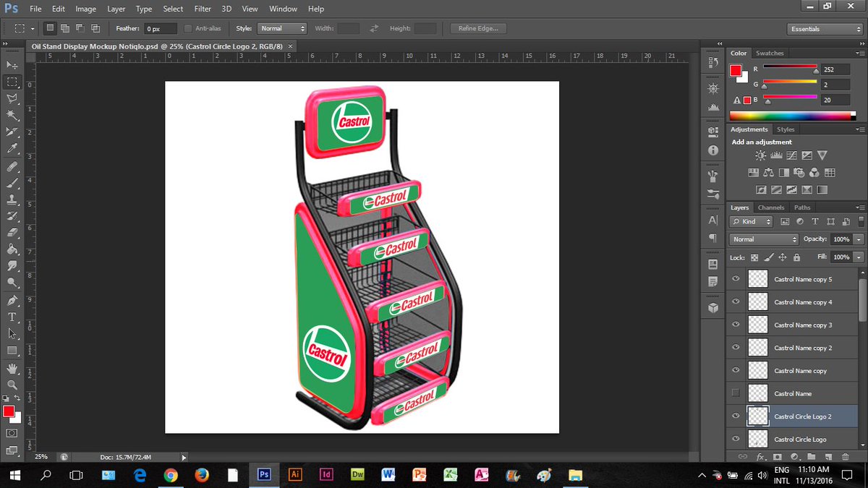This screenshot has height=488, width=868.
Task: Hide the Castrol Name copy 5 layer
Action: [736, 279]
